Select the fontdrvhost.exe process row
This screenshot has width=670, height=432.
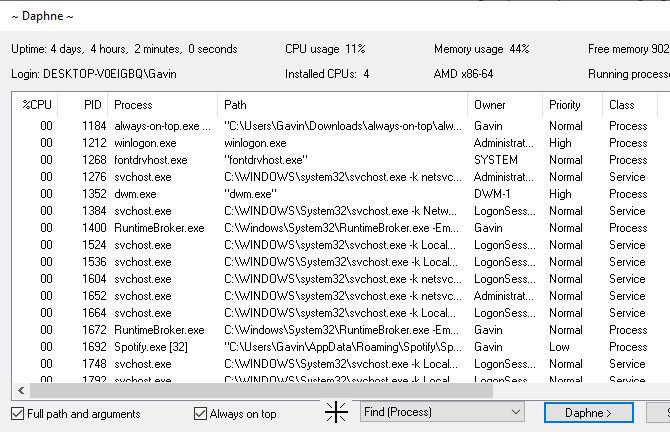[x=150, y=160]
